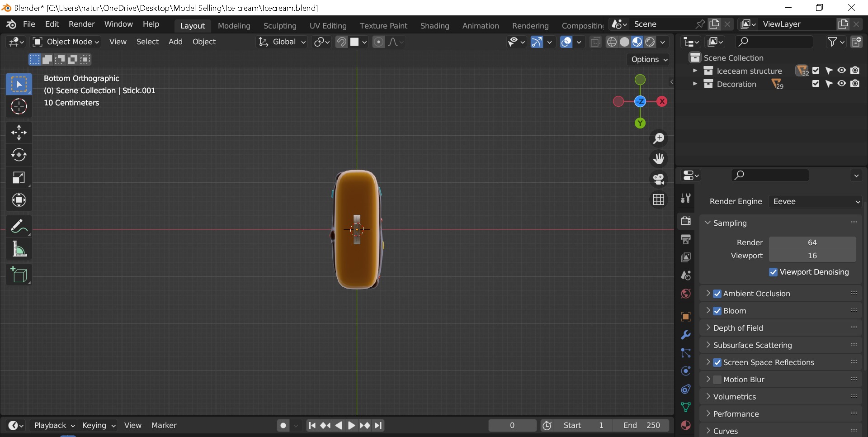The height and width of the screenshot is (437, 868).
Task: Jump to the timeline end frame
Action: pos(379,426)
